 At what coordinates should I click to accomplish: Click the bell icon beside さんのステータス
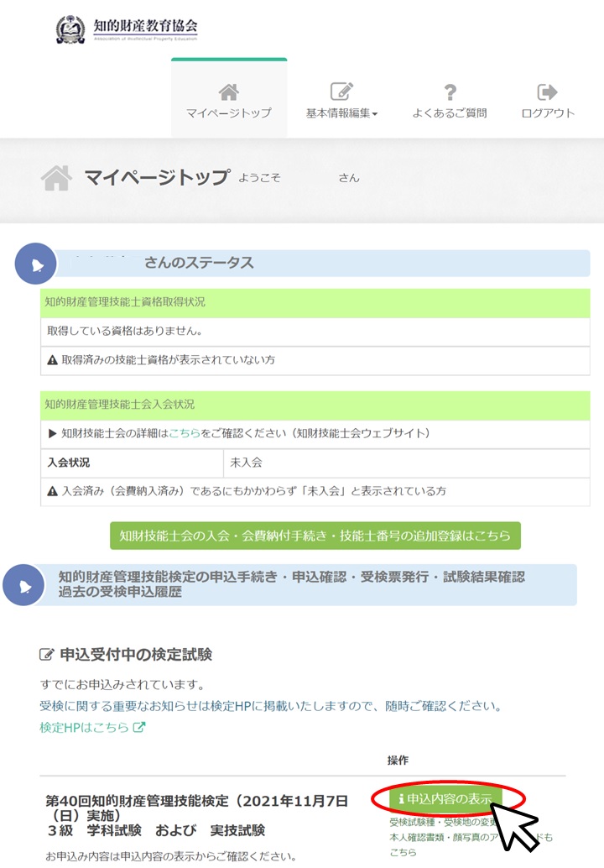[35, 264]
